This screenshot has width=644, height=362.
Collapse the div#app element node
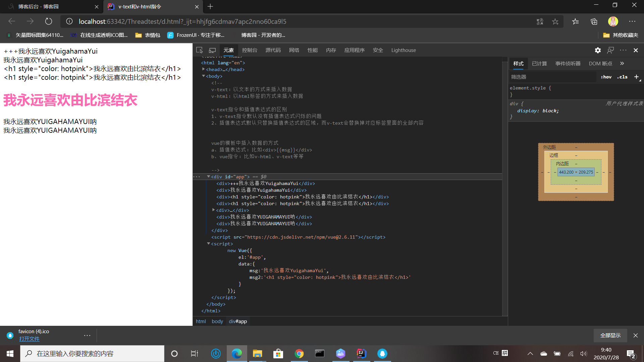pyautogui.click(x=208, y=177)
